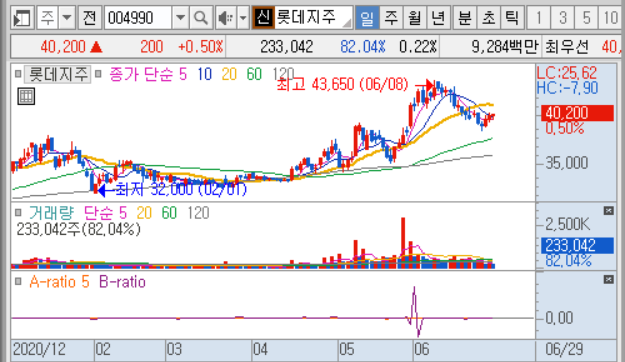Click the 거래량 indicator label
Screen dimensions: 625x362
51,213
